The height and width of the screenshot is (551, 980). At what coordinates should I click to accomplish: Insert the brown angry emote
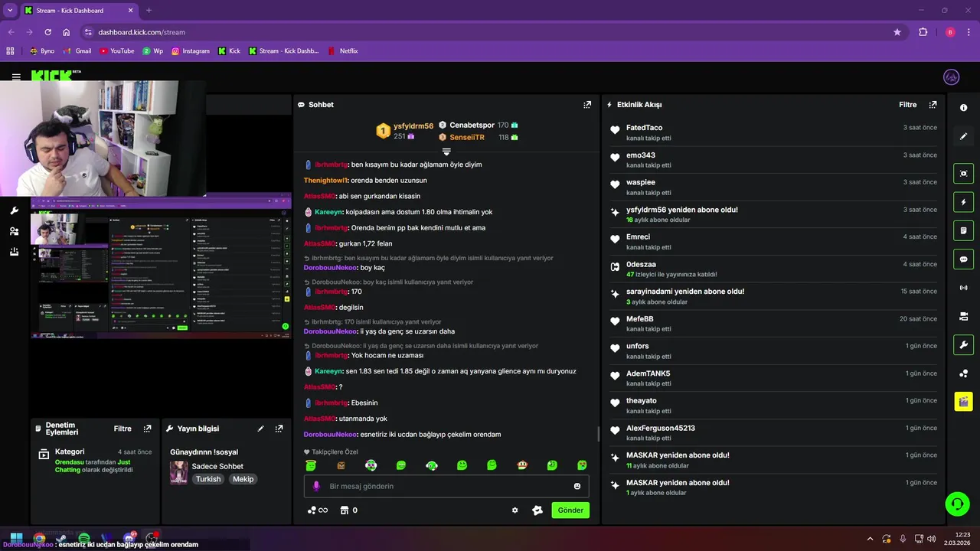[x=341, y=465]
